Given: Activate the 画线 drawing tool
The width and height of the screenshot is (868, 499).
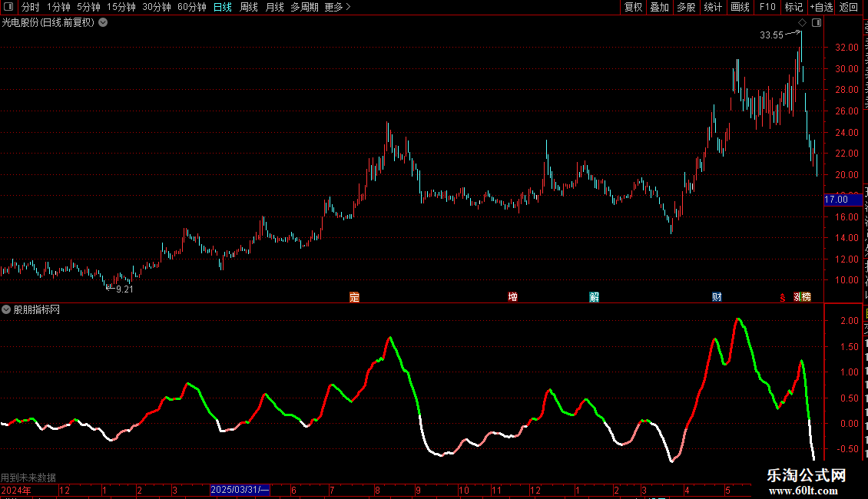Looking at the screenshot, I should pos(740,7).
